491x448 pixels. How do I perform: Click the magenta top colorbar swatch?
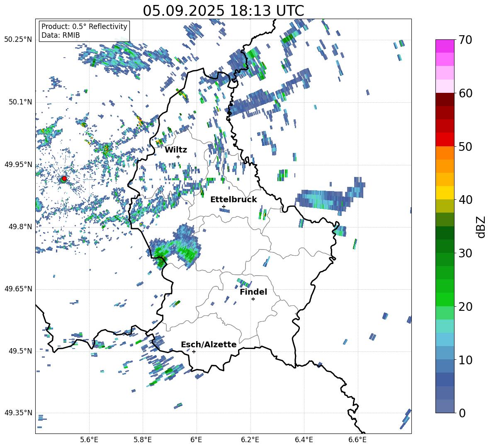click(x=445, y=46)
